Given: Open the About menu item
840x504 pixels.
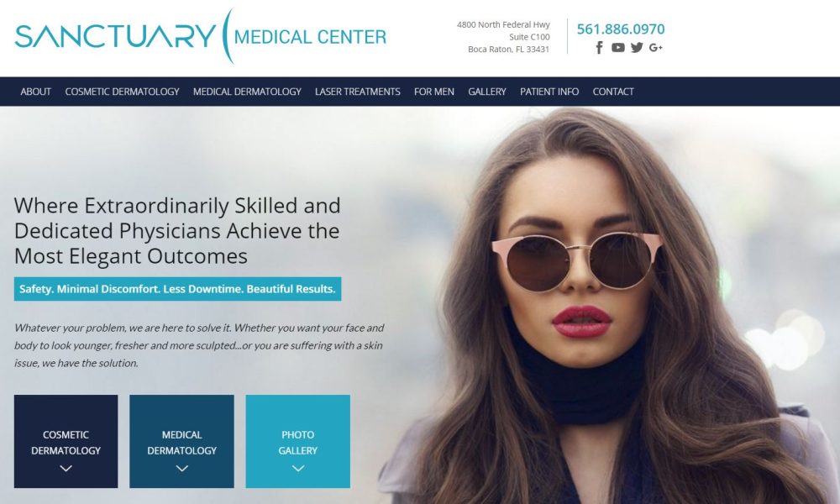Looking at the screenshot, I should point(36,92).
